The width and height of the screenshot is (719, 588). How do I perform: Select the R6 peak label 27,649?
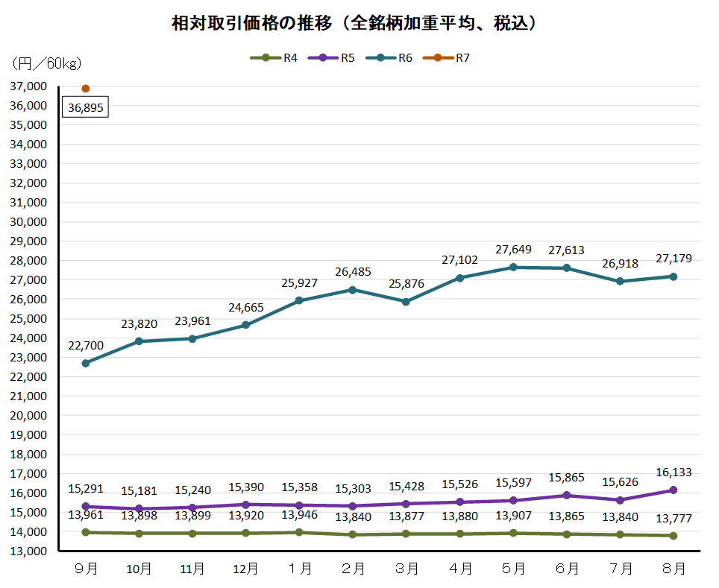(512, 249)
